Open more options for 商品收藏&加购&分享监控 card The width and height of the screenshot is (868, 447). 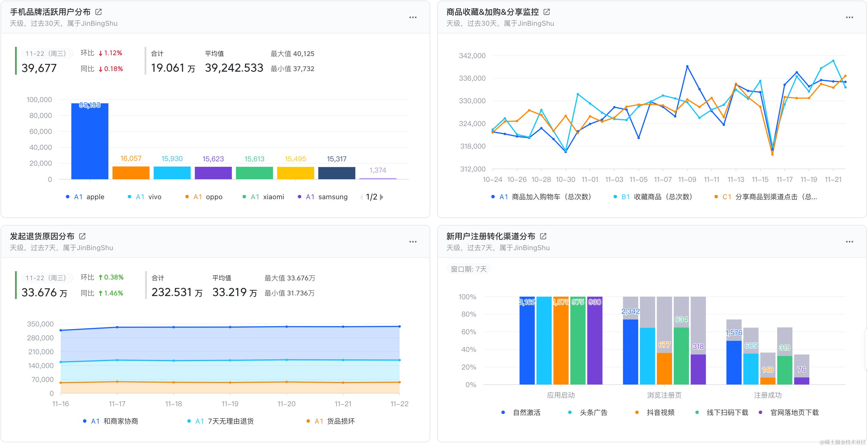(849, 18)
